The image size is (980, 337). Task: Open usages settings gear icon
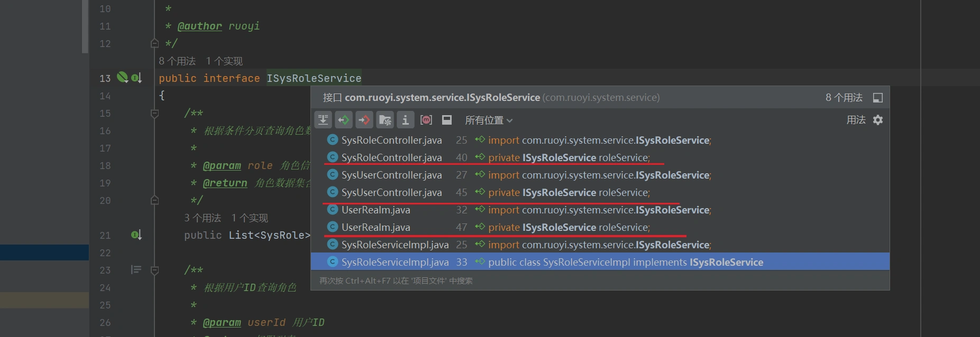pos(878,120)
